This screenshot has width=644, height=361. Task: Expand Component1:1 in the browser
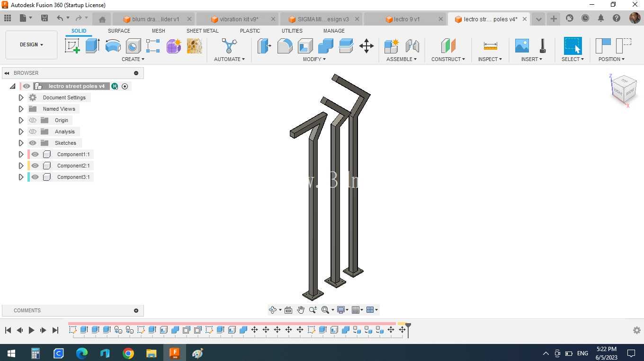coord(21,154)
